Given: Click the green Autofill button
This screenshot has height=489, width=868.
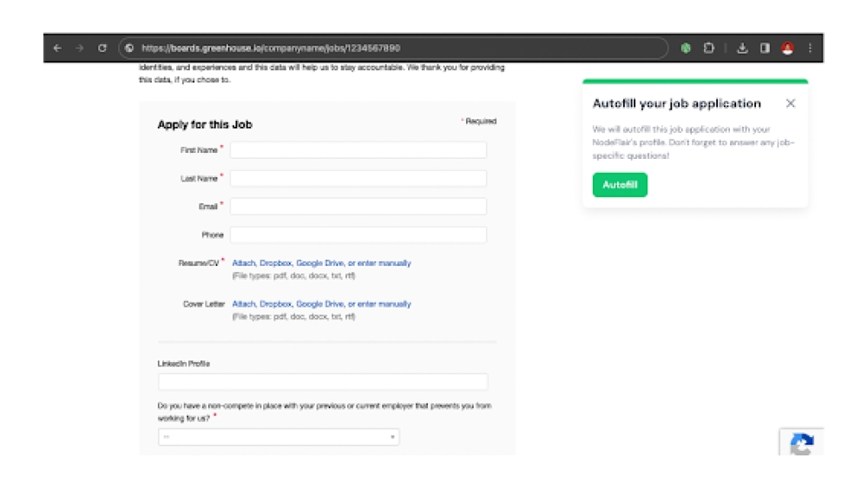Looking at the screenshot, I should tap(620, 185).
